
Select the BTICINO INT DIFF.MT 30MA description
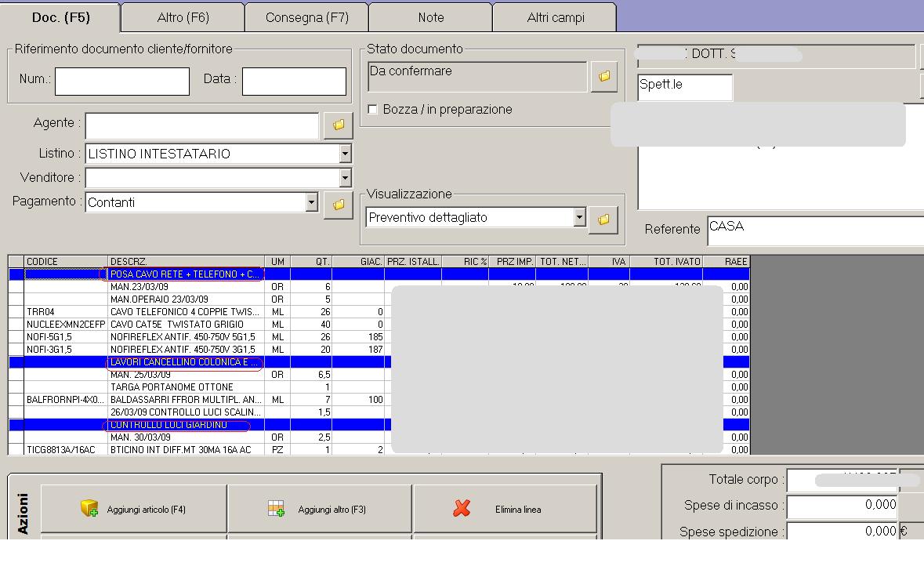[187, 449]
